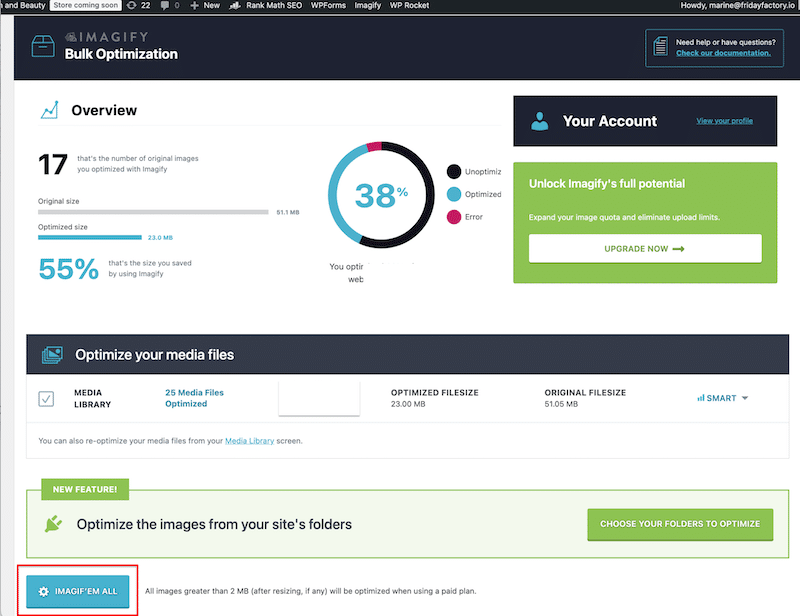Click the NEW FEATURE! label

tap(85, 489)
